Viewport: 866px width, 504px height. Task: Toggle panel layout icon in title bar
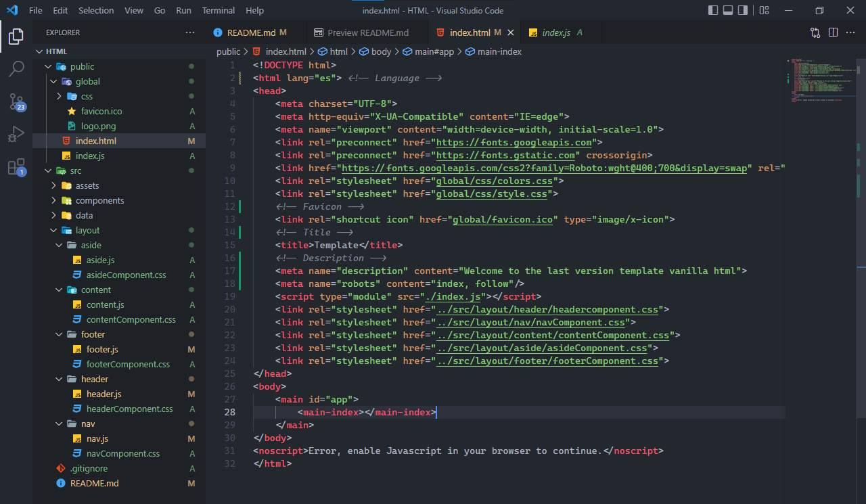pos(728,10)
